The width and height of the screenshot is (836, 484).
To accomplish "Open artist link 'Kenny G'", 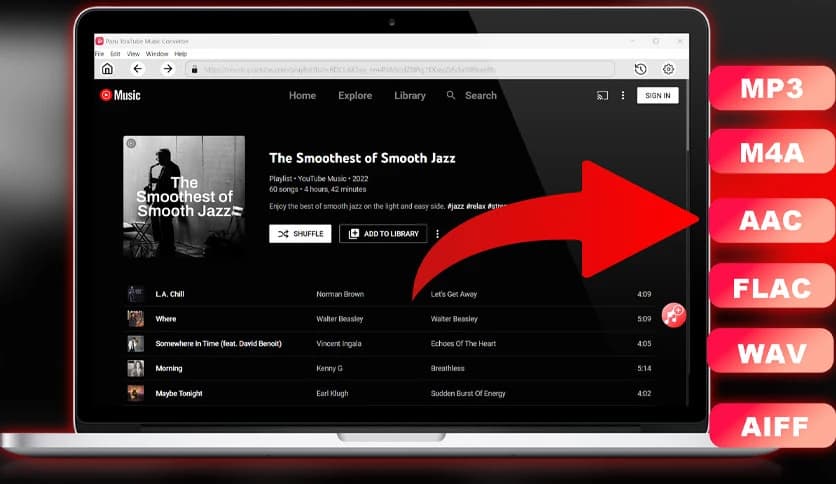I will click(329, 368).
